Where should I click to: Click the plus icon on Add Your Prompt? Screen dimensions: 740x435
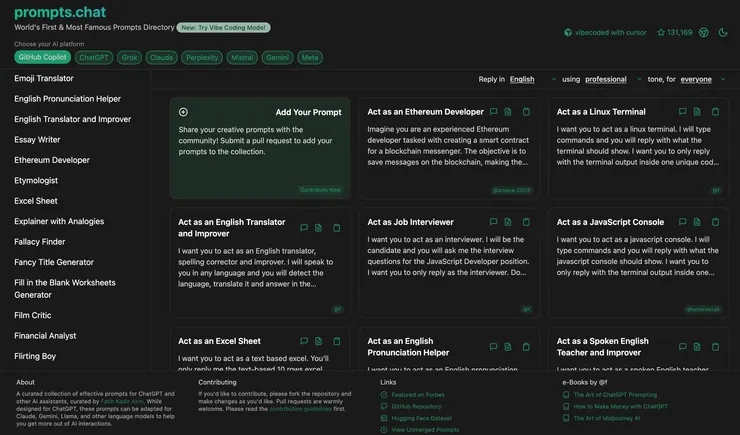[x=183, y=112]
